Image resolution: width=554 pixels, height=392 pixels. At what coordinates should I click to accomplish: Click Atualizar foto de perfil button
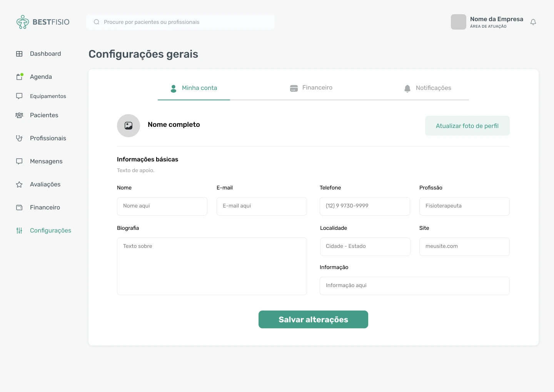tap(467, 126)
